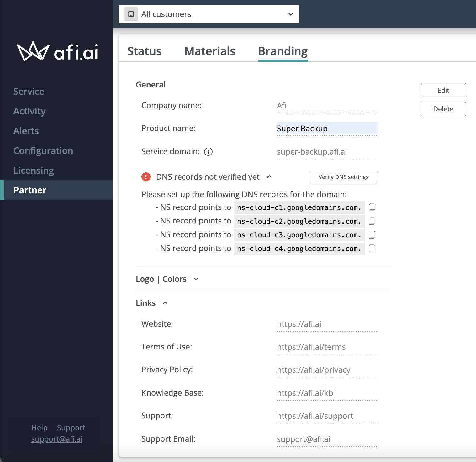Copy the ns-cloud-c2 NS record
This screenshot has height=462, width=476.
[x=372, y=221]
